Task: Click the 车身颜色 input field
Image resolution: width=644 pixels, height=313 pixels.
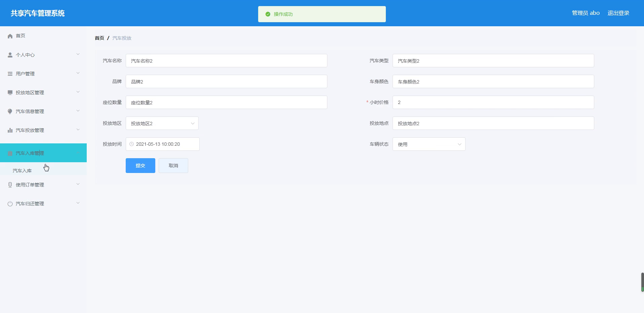Action: pyautogui.click(x=493, y=81)
